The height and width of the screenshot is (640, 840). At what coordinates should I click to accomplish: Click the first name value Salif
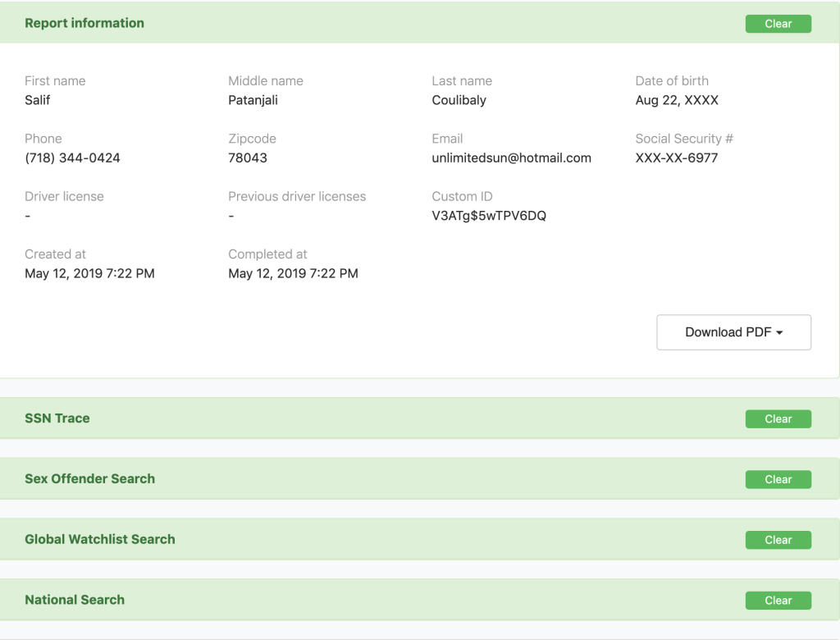pos(38,100)
